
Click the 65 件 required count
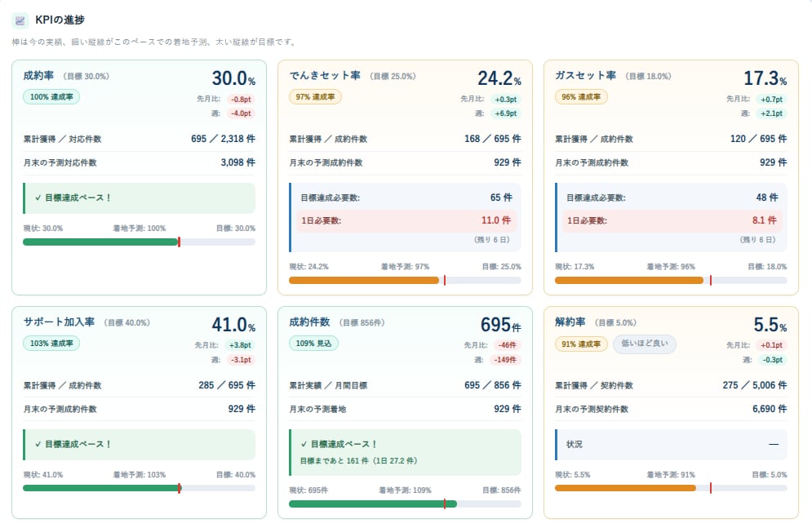pos(501,197)
